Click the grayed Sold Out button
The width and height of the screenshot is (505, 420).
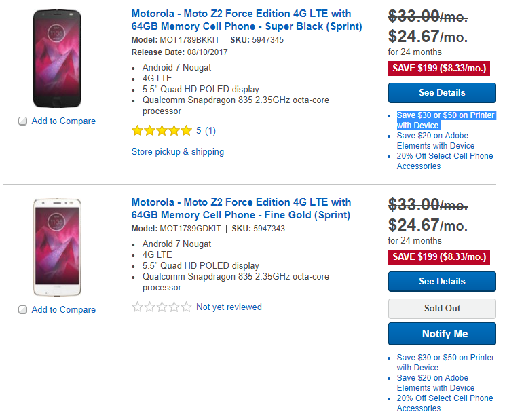click(x=442, y=309)
